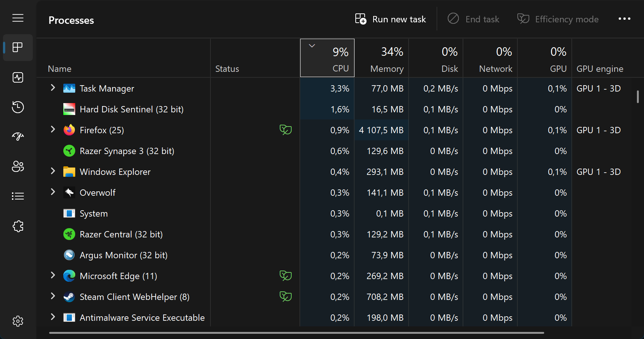Open the Details list page
Viewport: 644px width, 339px height.
[x=18, y=196]
